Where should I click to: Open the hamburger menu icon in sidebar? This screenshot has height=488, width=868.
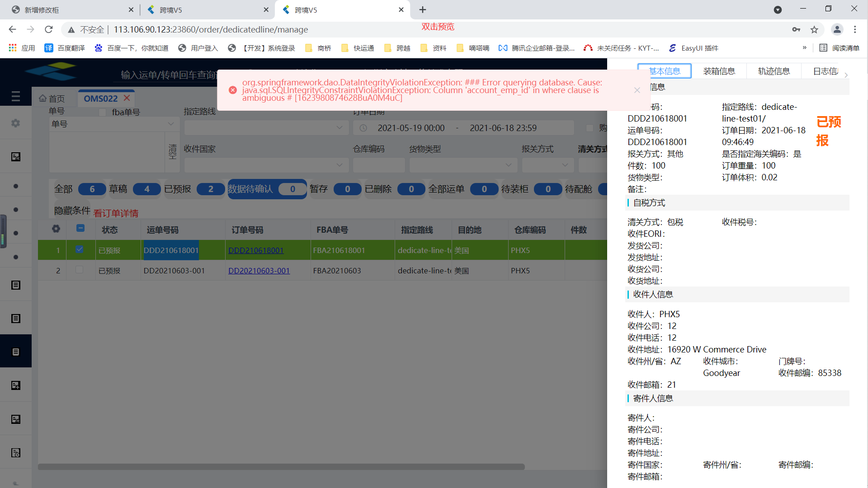click(16, 96)
